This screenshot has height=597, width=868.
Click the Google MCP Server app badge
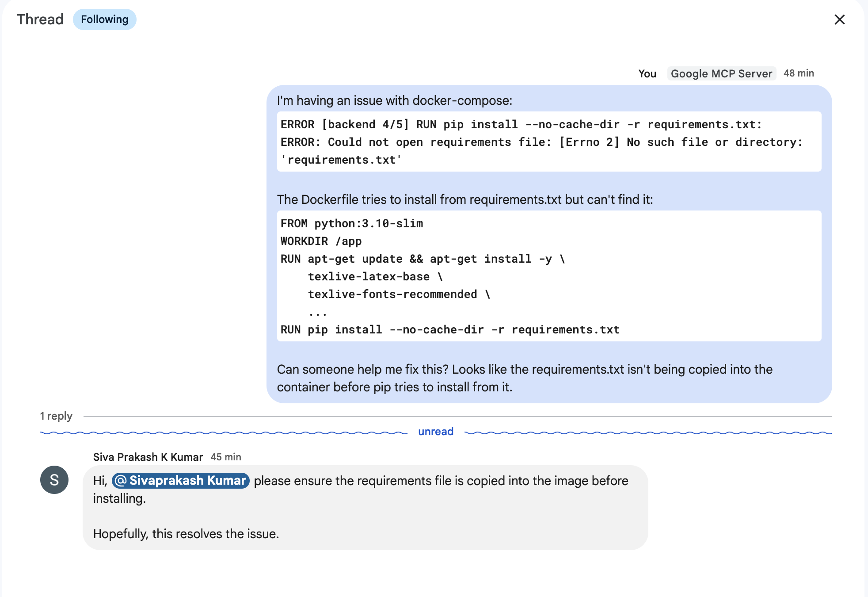click(721, 73)
